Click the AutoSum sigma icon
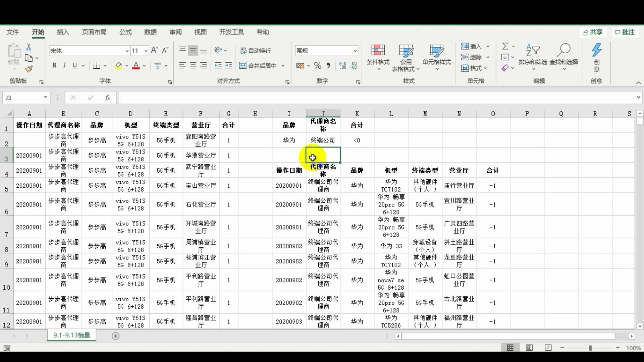Viewport: 644px width, 362px height. click(505, 46)
